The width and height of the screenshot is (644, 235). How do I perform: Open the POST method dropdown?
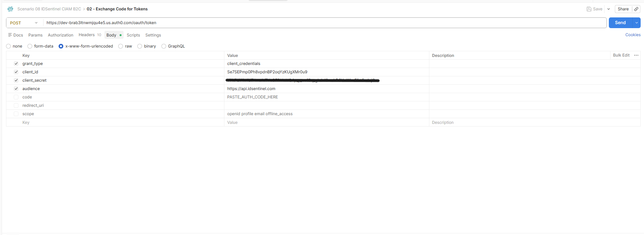click(x=24, y=23)
